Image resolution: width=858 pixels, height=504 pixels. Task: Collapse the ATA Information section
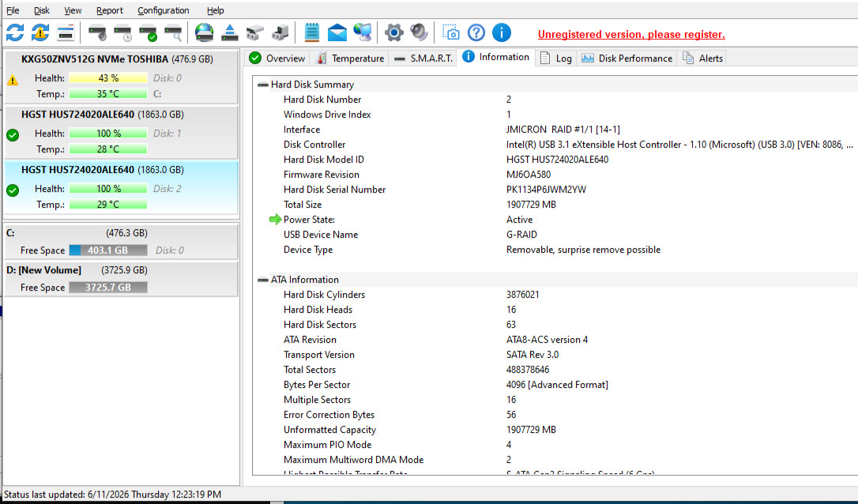262,280
